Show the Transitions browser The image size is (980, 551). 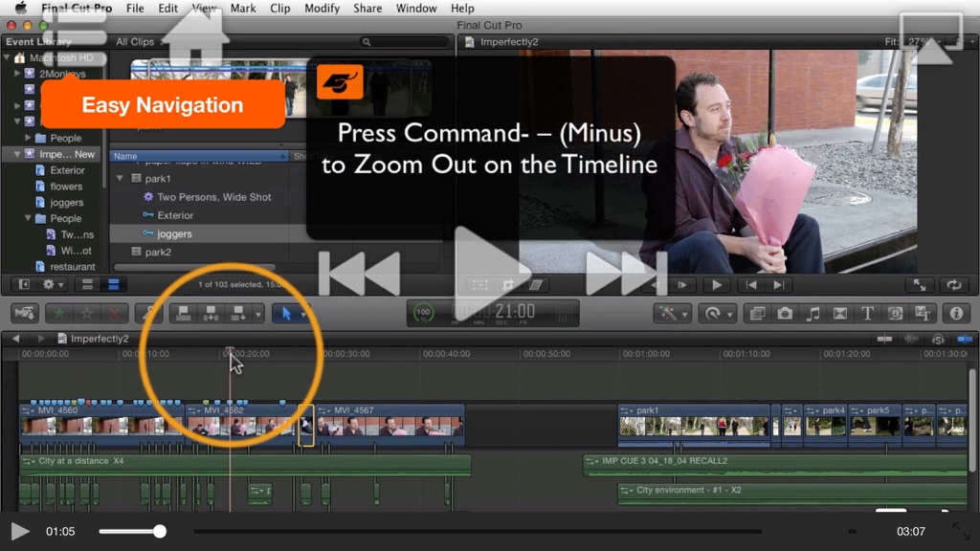[840, 313]
